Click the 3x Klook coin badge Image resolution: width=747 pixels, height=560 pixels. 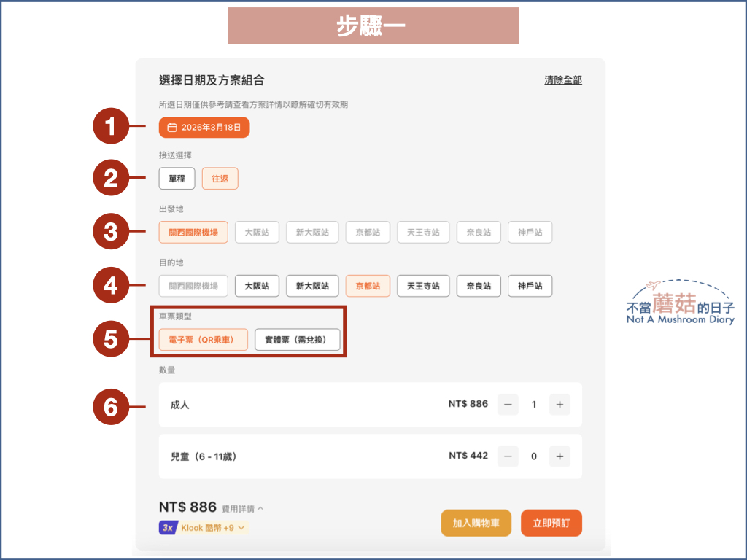pyautogui.click(x=169, y=527)
